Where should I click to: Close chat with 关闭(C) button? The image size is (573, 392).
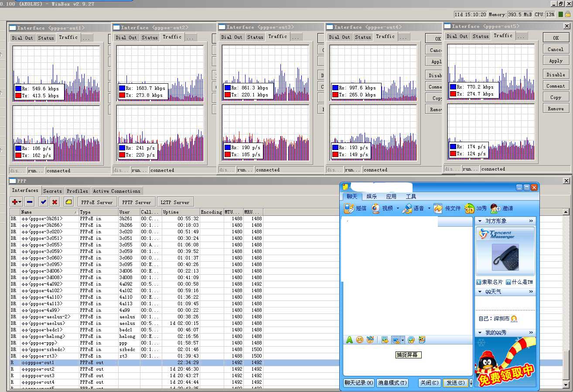coord(429,382)
